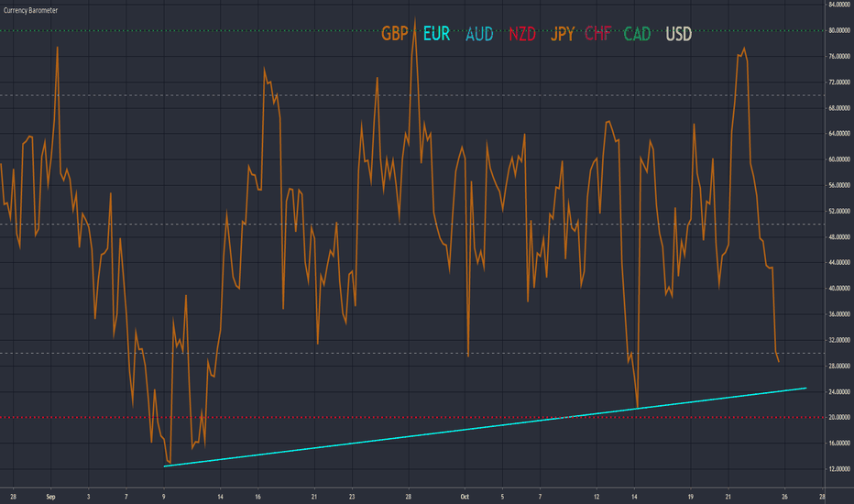
Task: Click the 21 date left of 23
Action: (314, 497)
